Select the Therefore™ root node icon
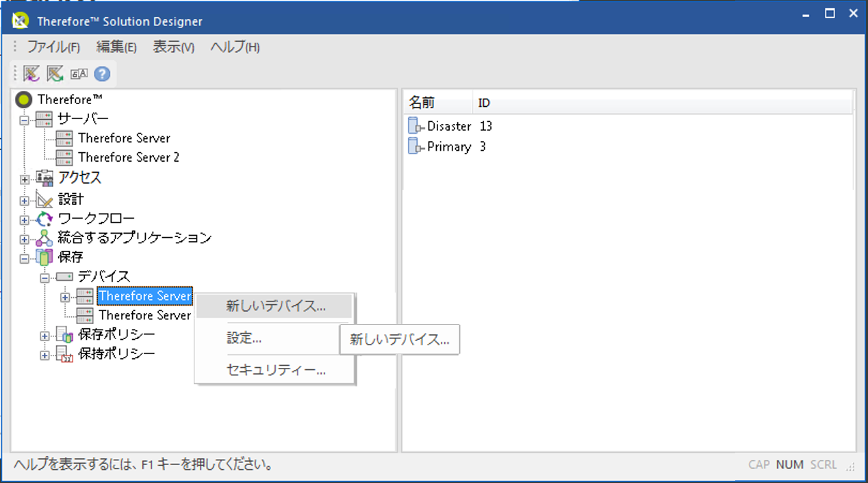Viewport: 868px width, 483px height. (x=24, y=100)
